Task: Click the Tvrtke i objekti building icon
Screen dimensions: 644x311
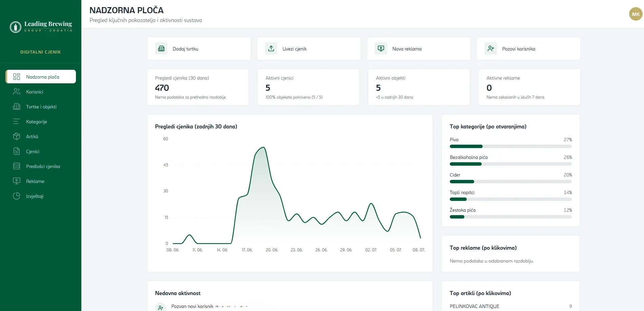Action: pos(17,106)
